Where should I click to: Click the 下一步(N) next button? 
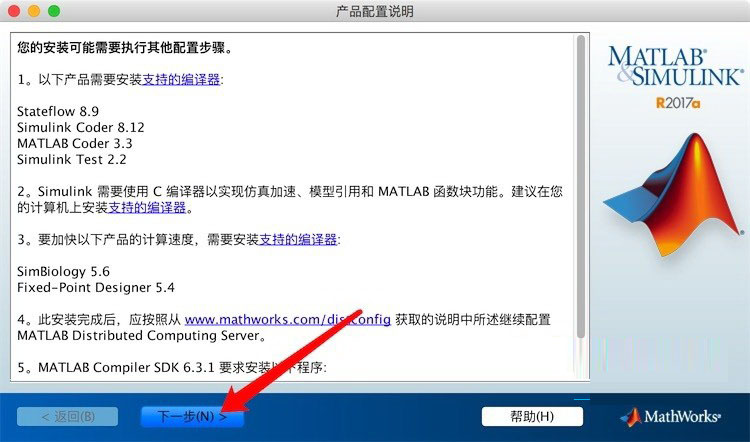[192, 417]
